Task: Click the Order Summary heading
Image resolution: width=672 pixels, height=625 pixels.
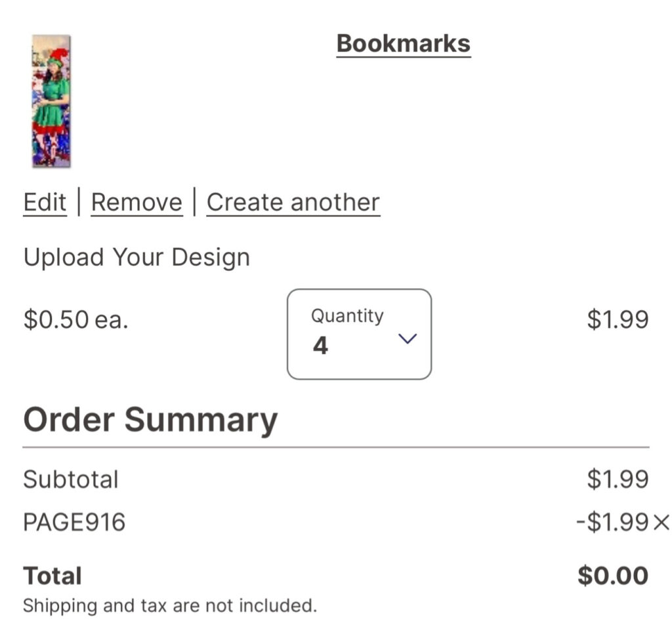Action: 150,420
